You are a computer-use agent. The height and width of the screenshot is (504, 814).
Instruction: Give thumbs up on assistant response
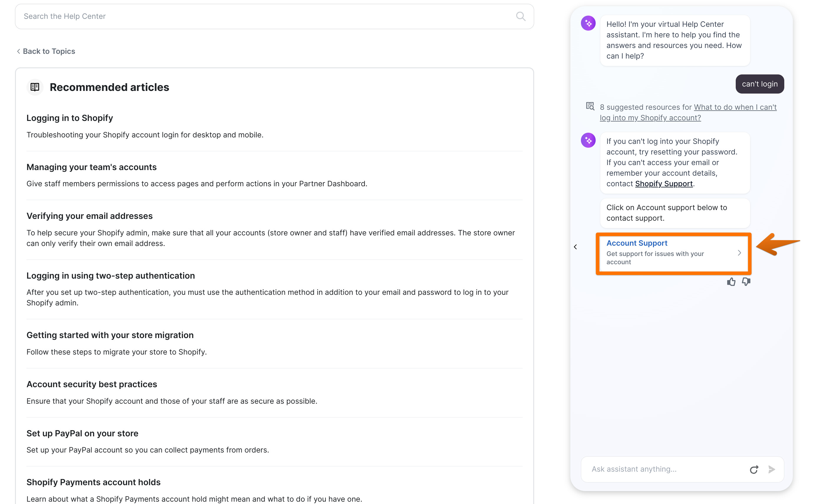(731, 282)
